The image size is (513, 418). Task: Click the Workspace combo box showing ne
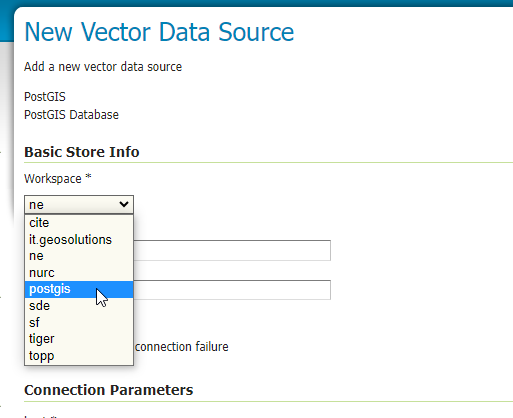79,204
